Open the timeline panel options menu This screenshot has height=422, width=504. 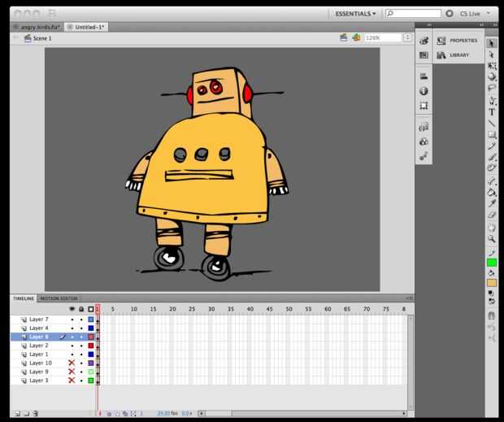(409, 298)
